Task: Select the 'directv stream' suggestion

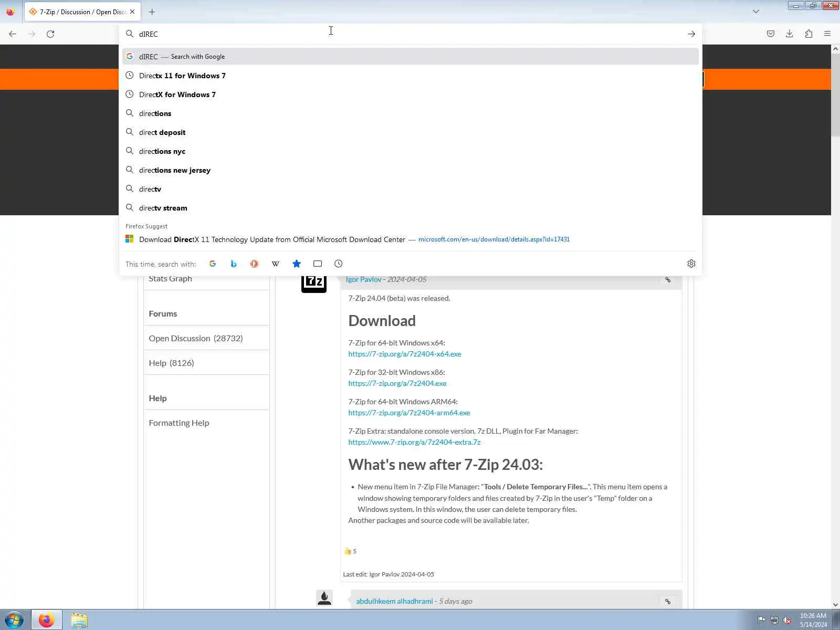Action: 411,208
